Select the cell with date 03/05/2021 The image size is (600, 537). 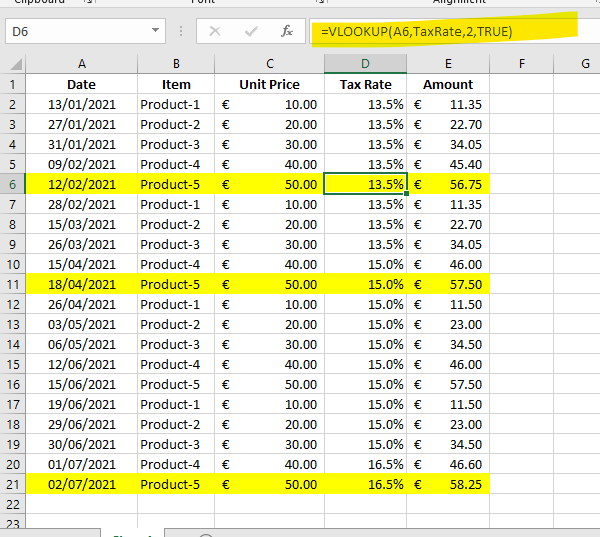click(x=82, y=324)
